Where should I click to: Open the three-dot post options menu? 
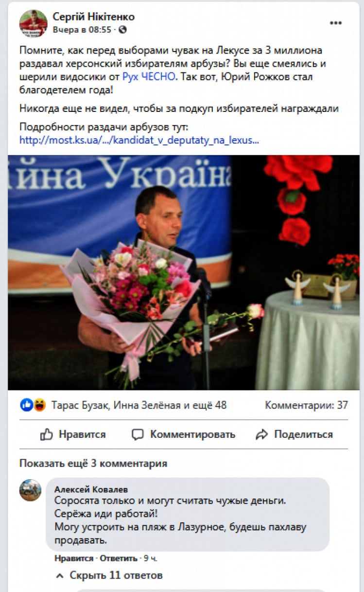336,23
